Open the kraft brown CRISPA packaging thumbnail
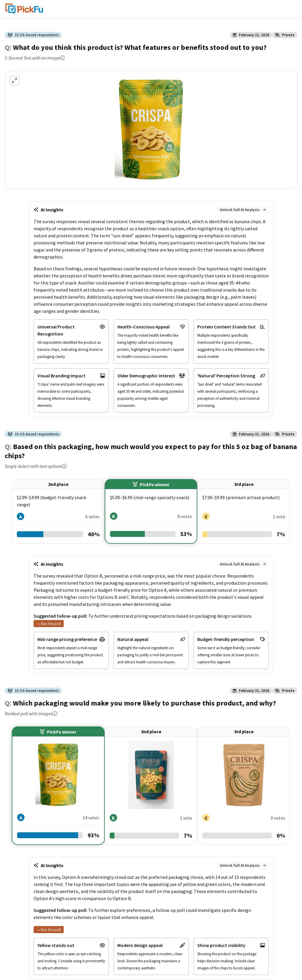The height and width of the screenshot is (980, 302). [243, 775]
